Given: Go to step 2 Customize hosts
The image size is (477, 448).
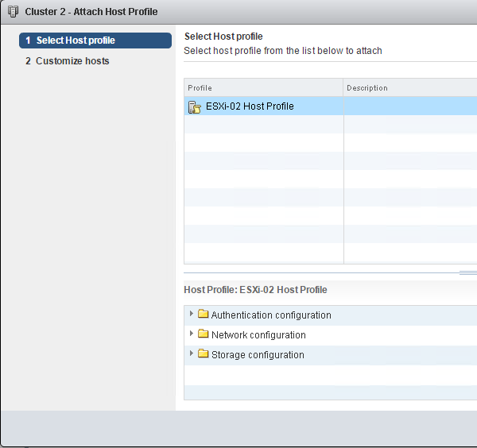Looking at the screenshot, I should [68, 61].
